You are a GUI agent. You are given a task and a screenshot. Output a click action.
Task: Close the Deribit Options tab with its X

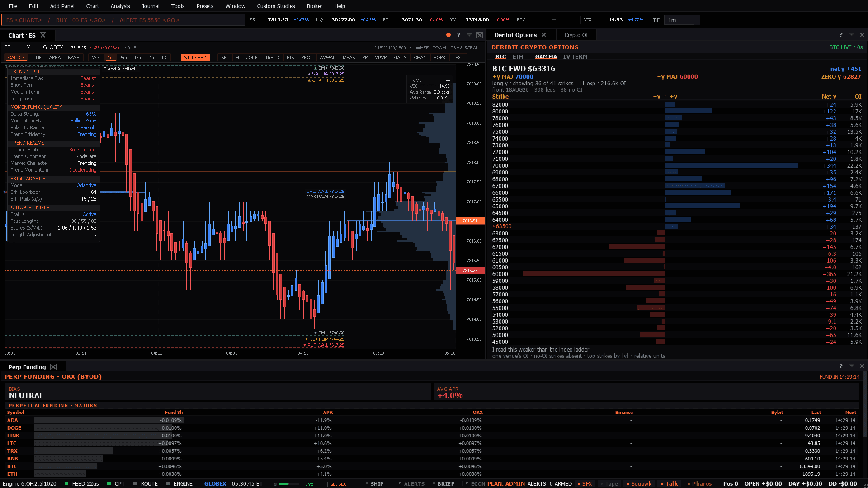click(x=544, y=35)
